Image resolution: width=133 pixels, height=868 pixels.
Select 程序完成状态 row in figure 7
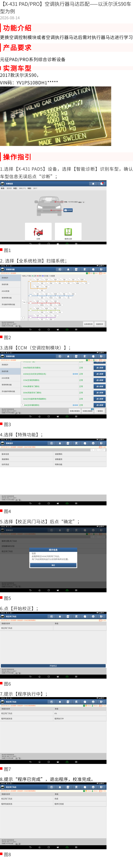[x=53, y=719]
